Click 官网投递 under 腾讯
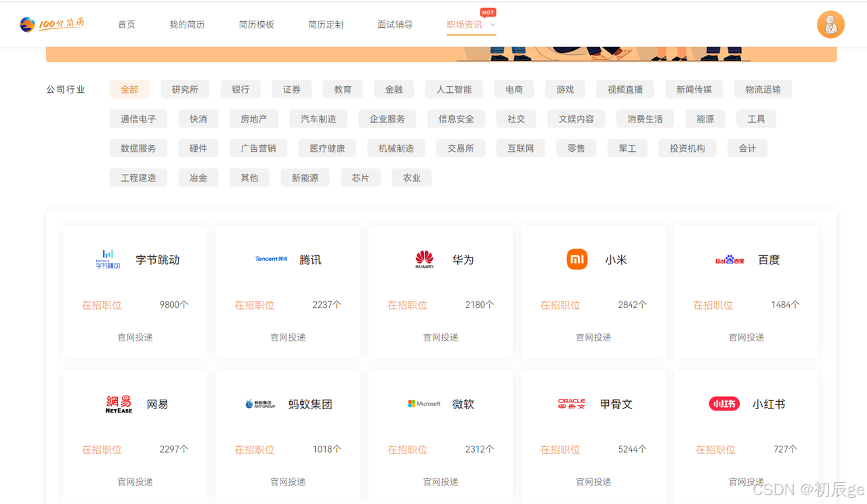This screenshot has height=504, width=867. [288, 337]
